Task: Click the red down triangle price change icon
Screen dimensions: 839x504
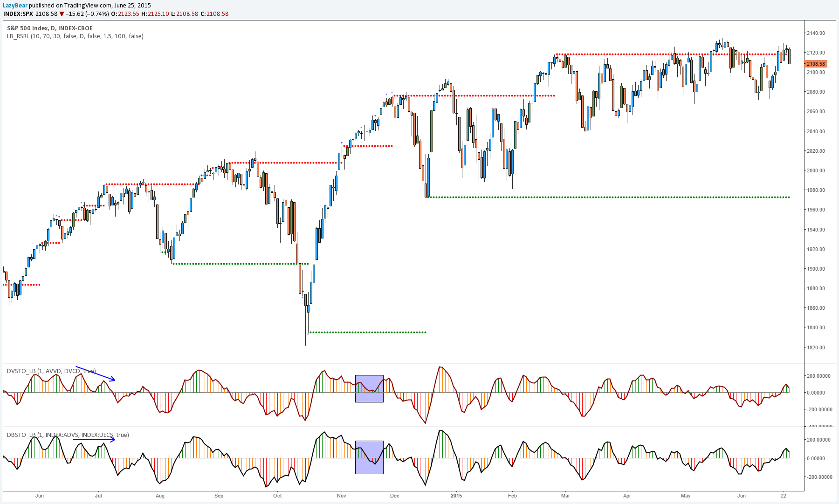Action: coord(62,14)
